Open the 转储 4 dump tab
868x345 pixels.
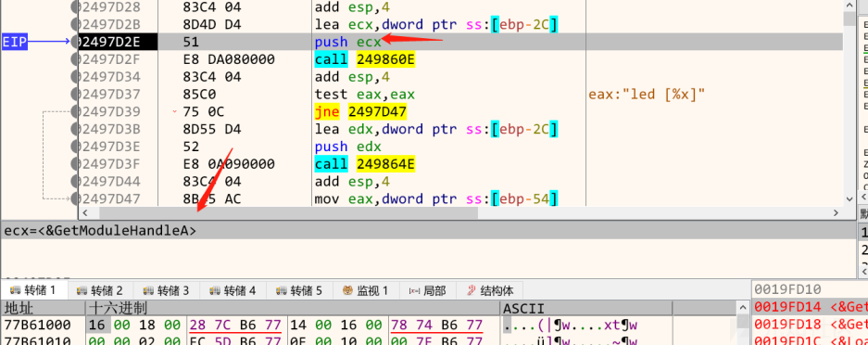233,290
